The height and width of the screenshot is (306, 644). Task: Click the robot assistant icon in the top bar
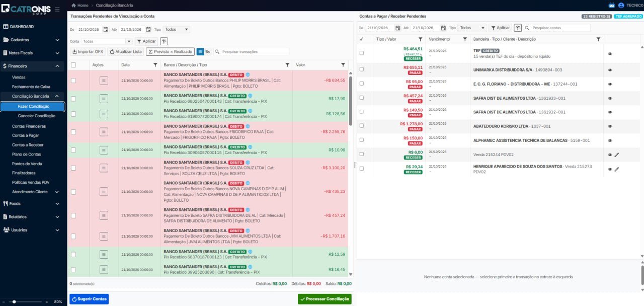[612, 5]
